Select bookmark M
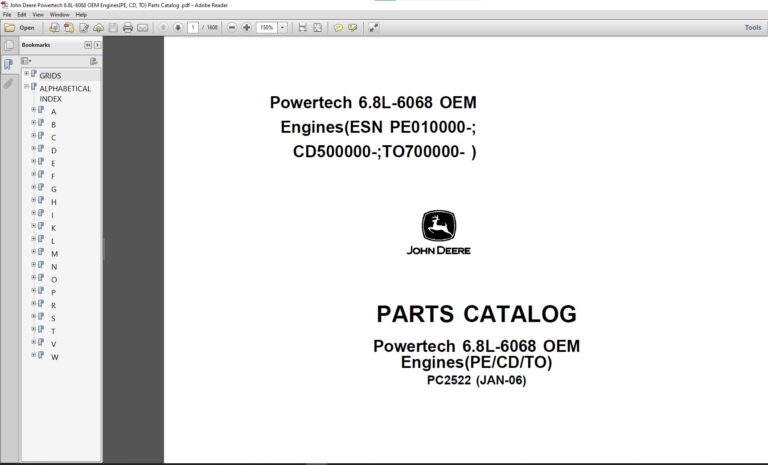Viewport: 768px width, 465px height. (54, 254)
